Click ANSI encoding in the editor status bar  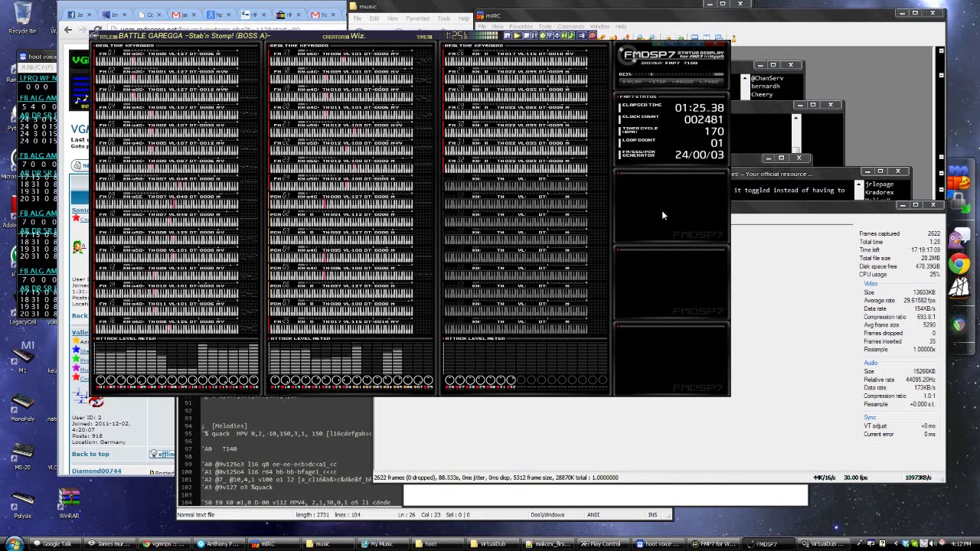(593, 515)
